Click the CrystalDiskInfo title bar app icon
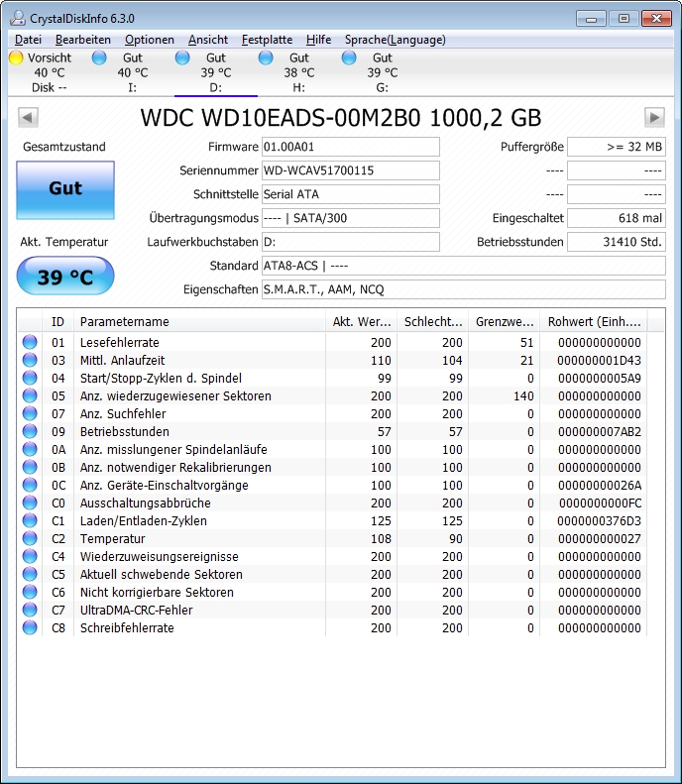Image resolution: width=682 pixels, height=784 pixels. coord(18,18)
